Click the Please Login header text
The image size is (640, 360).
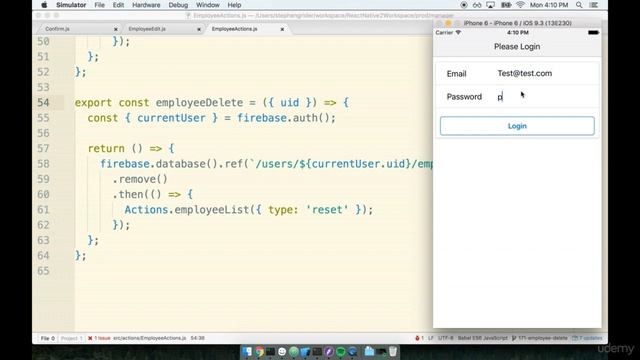coord(517,47)
